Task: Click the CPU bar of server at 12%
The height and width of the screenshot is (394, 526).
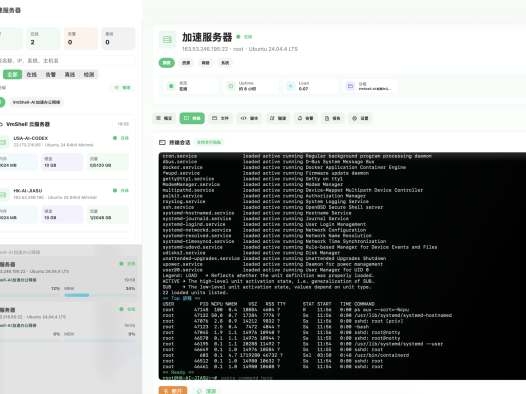Action: point(30,295)
